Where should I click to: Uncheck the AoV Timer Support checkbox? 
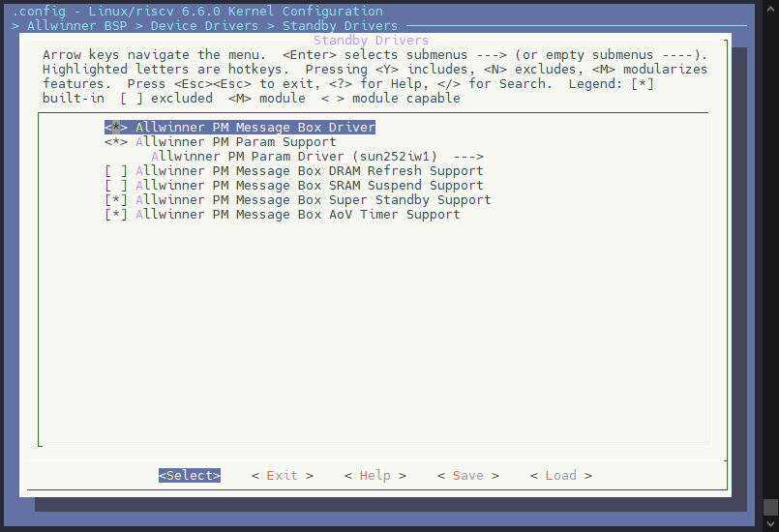click(116, 215)
